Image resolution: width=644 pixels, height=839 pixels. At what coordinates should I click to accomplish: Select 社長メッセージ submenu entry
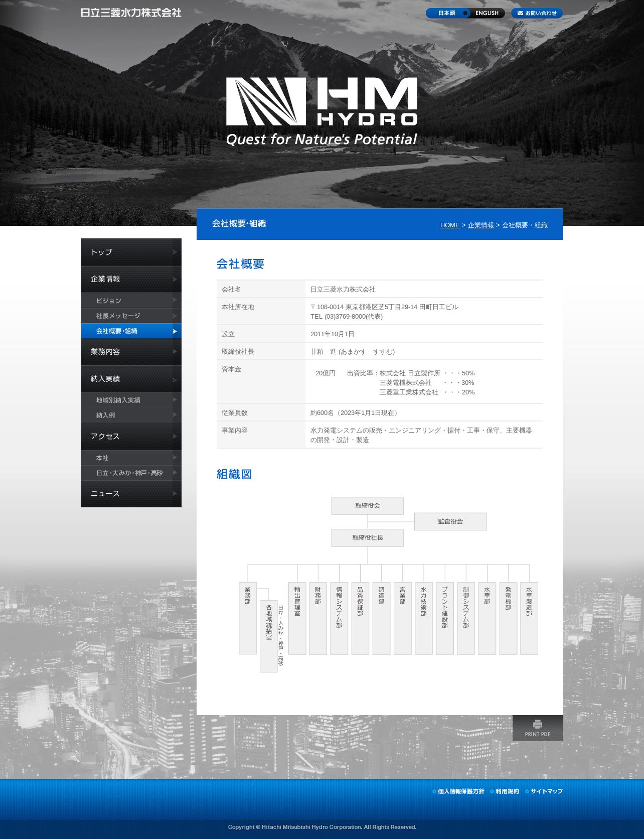tap(131, 316)
